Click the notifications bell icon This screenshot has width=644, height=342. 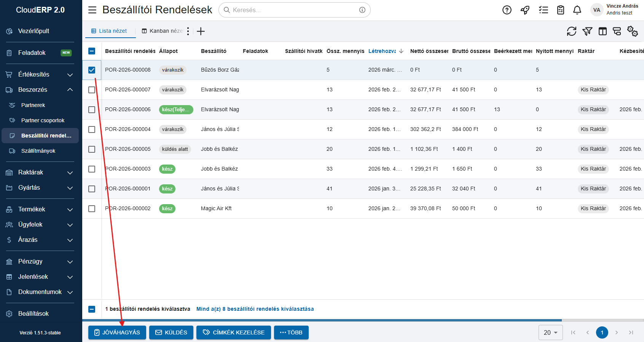pos(577,10)
